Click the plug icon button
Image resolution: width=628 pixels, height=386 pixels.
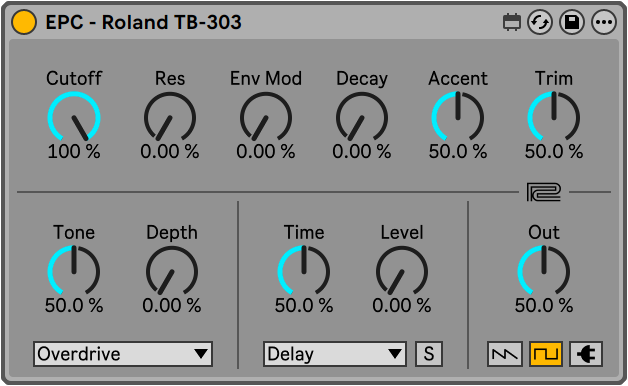586,354
